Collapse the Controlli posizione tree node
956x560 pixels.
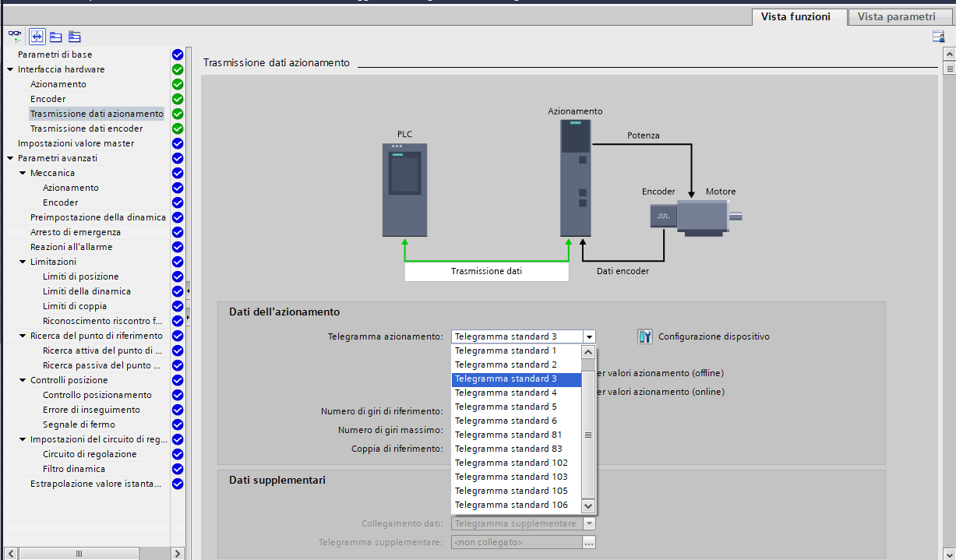pos(23,380)
